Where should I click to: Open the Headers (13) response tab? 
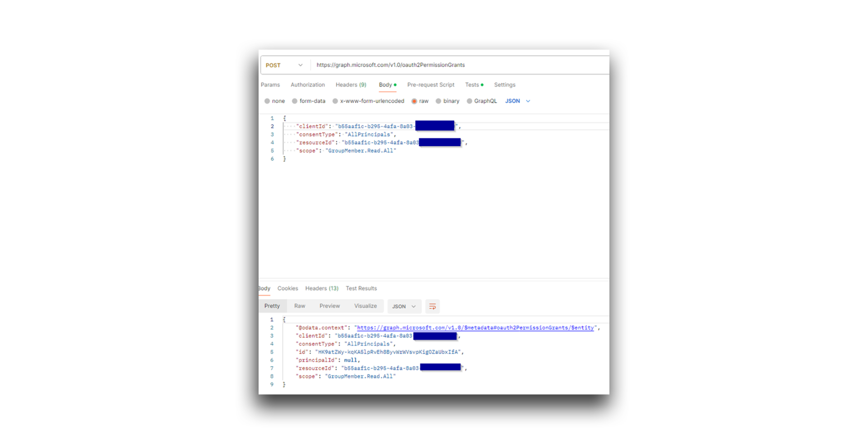321,288
